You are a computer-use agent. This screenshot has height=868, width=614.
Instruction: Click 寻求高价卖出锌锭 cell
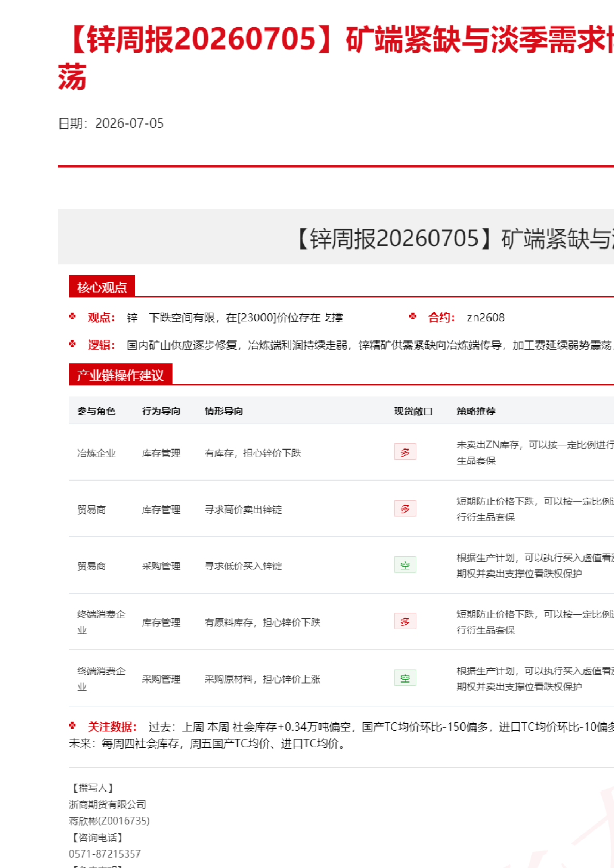tap(243, 509)
